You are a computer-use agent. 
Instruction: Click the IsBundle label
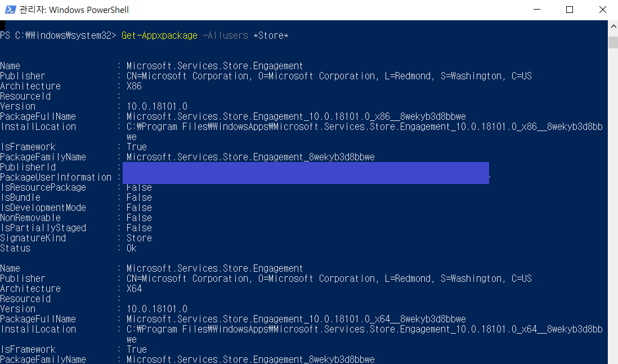20,197
